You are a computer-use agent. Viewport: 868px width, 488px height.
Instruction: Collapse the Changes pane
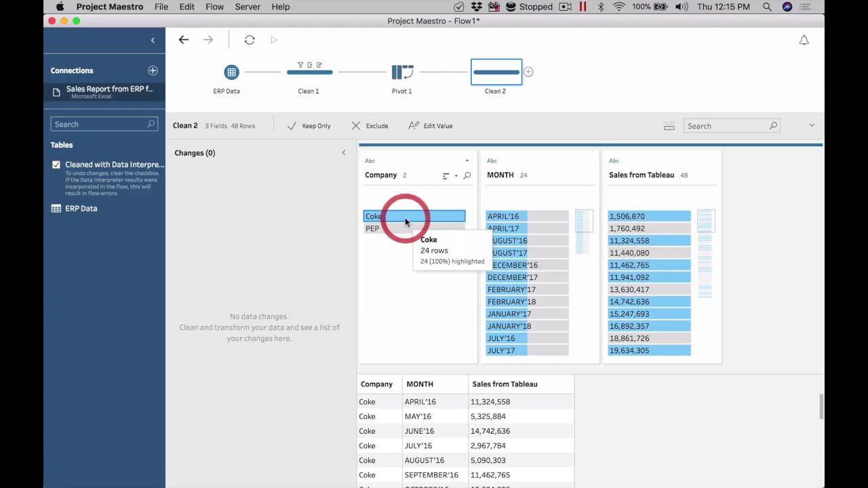pos(343,152)
